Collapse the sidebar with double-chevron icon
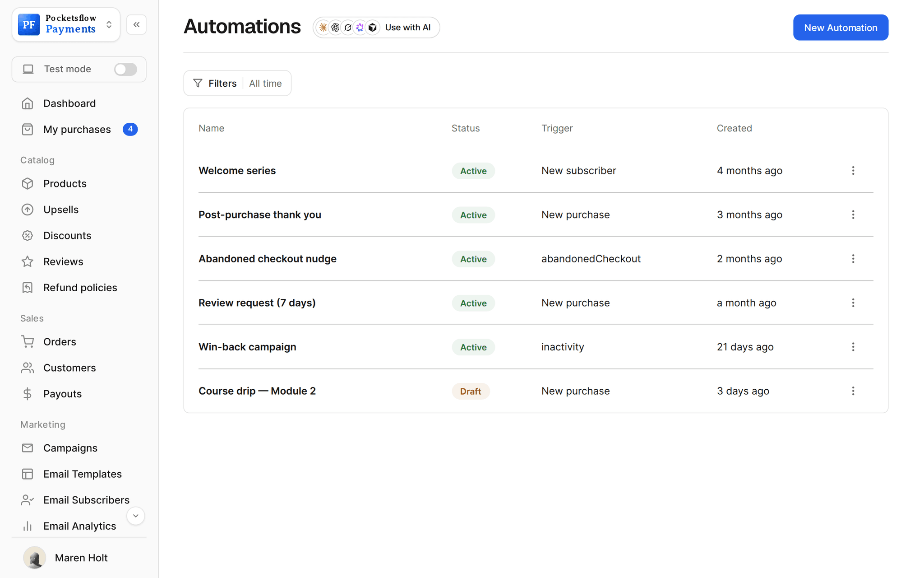The height and width of the screenshot is (578, 924). pos(136,24)
